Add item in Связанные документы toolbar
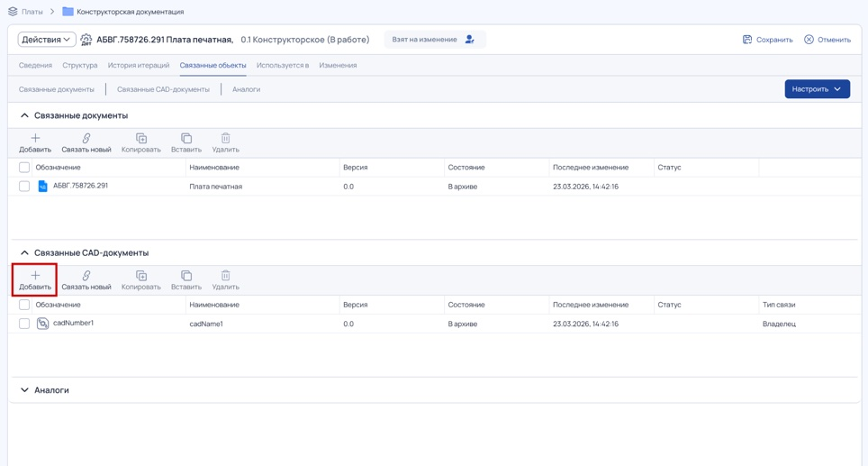 point(35,143)
